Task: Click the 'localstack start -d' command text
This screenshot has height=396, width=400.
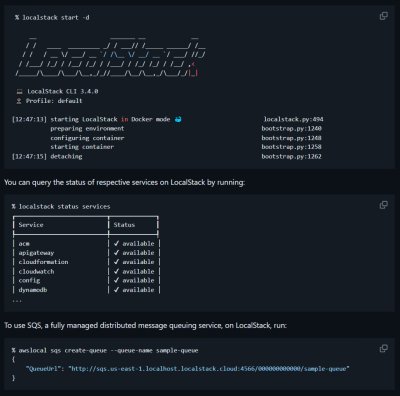Action: tap(56, 17)
